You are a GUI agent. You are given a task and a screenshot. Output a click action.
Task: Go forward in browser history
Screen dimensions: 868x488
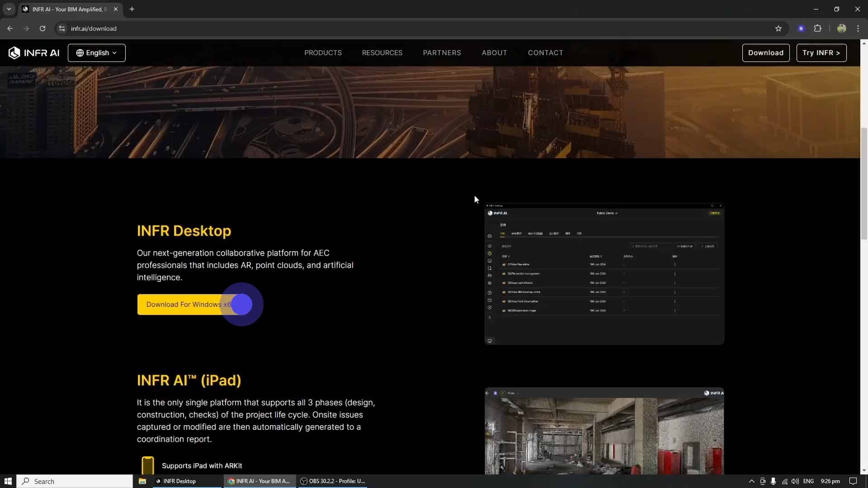26,28
